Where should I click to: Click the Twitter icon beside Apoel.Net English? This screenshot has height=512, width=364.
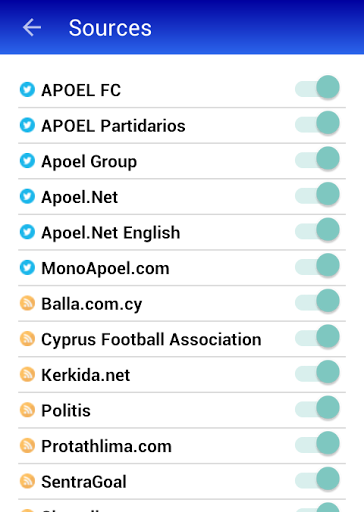(27, 232)
